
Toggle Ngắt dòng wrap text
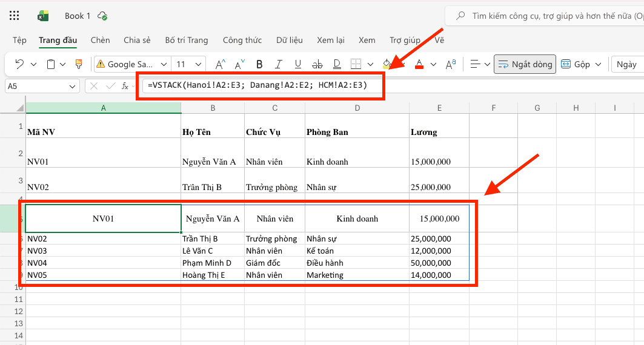[525, 64]
